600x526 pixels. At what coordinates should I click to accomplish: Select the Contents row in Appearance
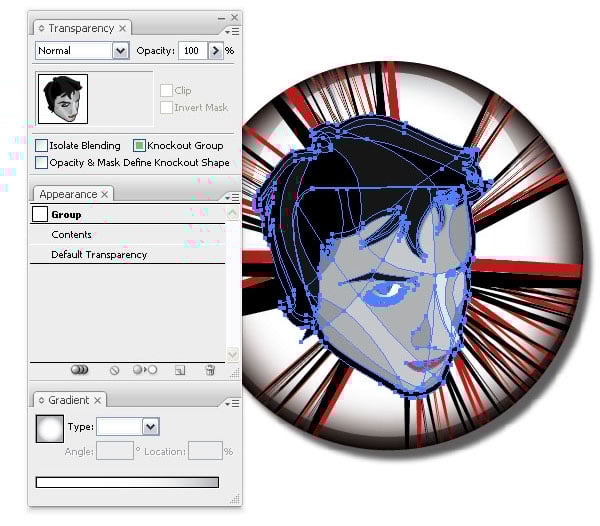point(72,235)
